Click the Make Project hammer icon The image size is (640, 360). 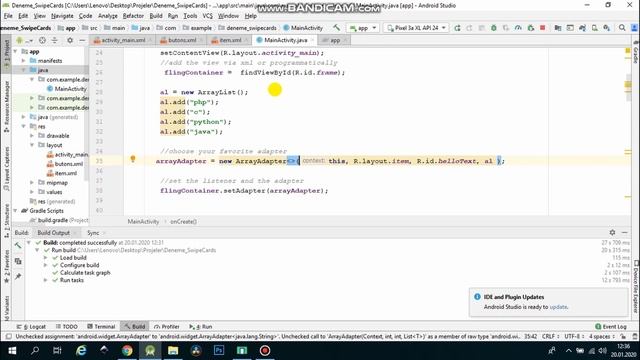pyautogui.click(x=336, y=28)
